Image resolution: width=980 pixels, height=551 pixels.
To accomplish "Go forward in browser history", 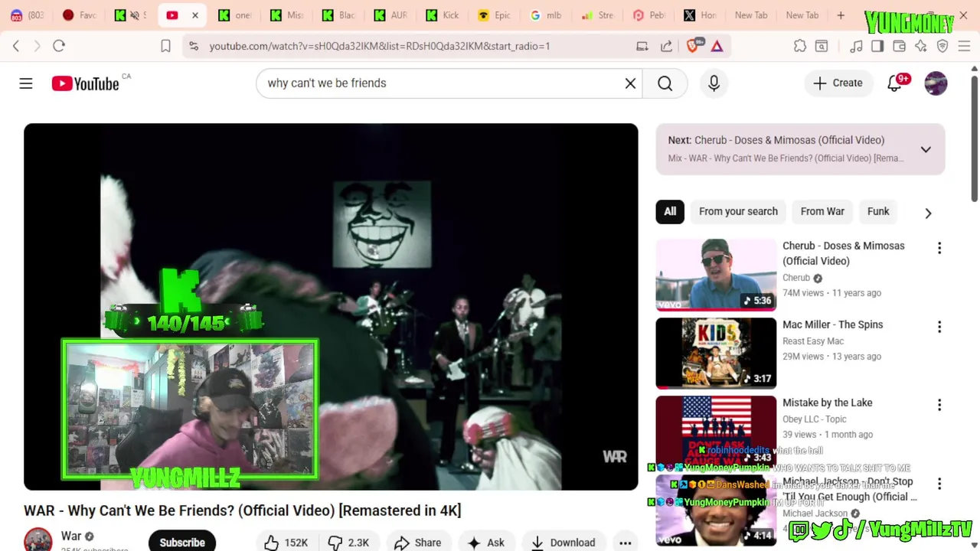I will (37, 46).
